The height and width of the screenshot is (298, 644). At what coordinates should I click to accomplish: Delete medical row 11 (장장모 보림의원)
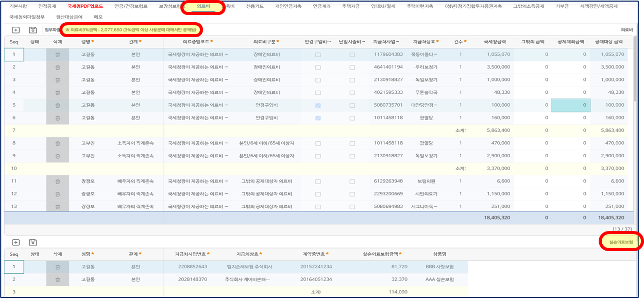tap(58, 181)
